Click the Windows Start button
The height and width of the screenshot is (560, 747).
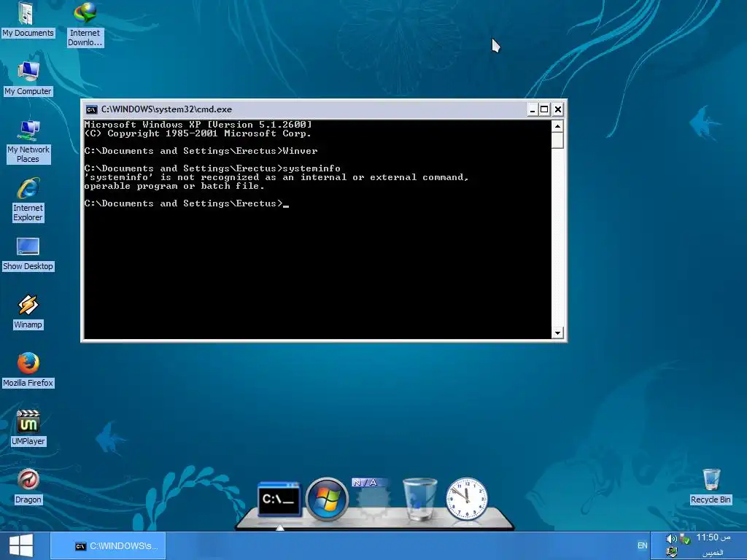(x=21, y=545)
